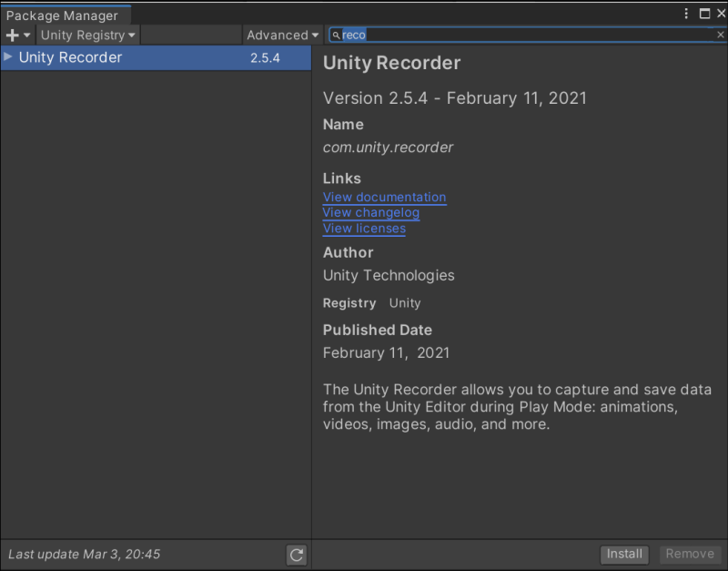Screen dimensions: 728x571
Task: Click the search box containing 'reco'
Action: coord(527,35)
